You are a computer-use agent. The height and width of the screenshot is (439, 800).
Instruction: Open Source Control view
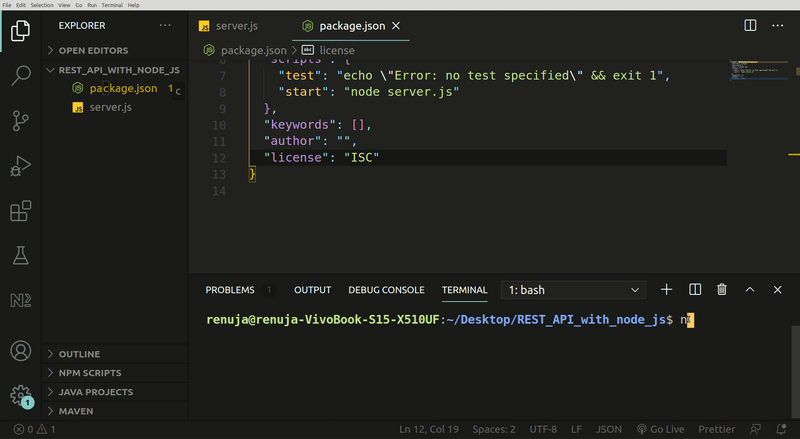20,121
